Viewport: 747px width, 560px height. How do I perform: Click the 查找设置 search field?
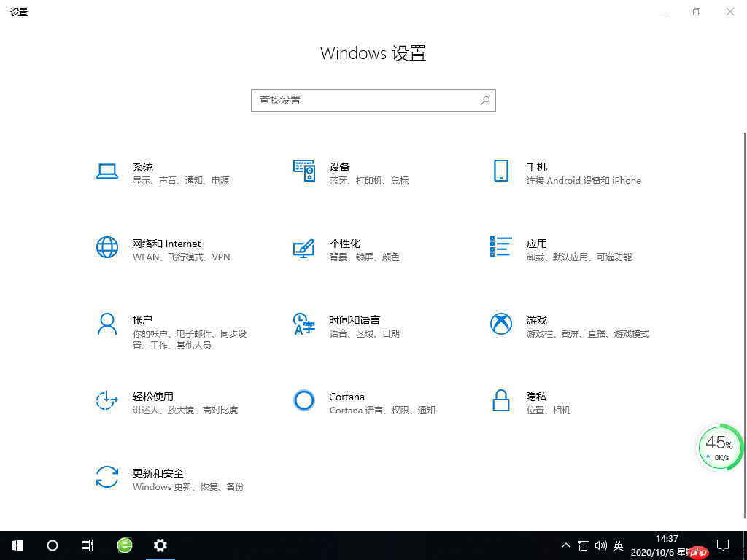pyautogui.click(x=365, y=101)
